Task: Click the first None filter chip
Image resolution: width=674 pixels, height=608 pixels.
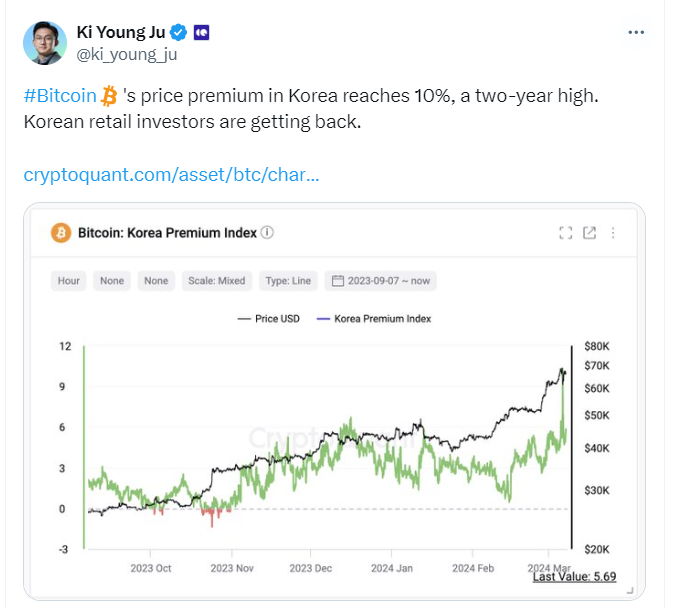Action: point(112,281)
